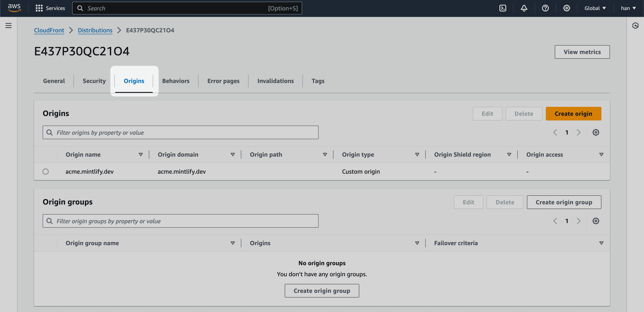Sort by Origin path column
Viewport: 644px width, 312px height.
click(x=325, y=155)
